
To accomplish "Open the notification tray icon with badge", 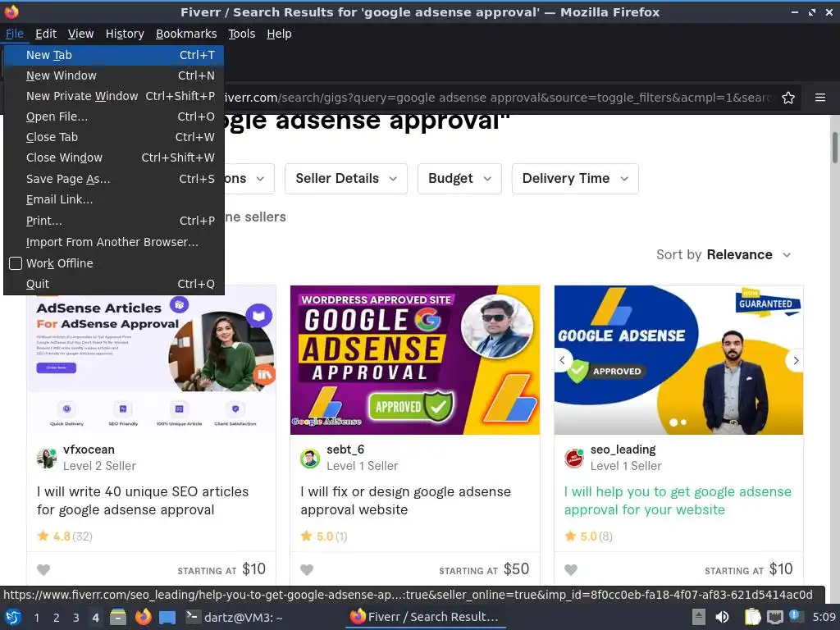I will point(794,616).
